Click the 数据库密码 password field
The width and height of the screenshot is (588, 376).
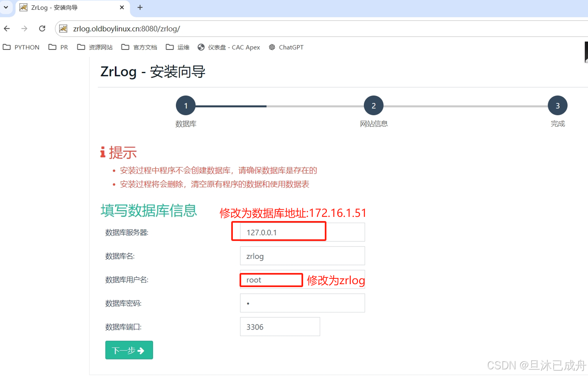pyautogui.click(x=302, y=303)
